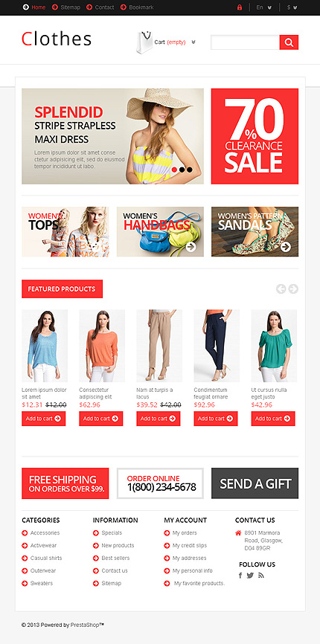Open the RSS feed icon

[x=261, y=576]
